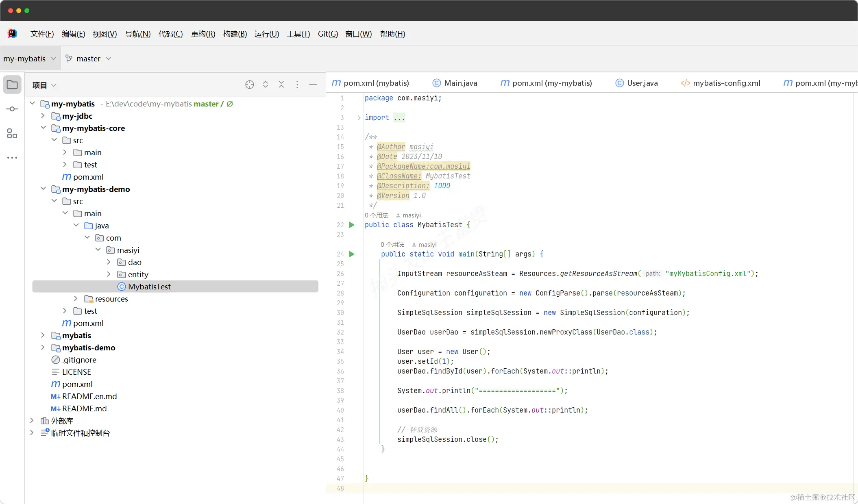Open the Structure tool window icon
This screenshot has height=504, width=858.
[12, 133]
